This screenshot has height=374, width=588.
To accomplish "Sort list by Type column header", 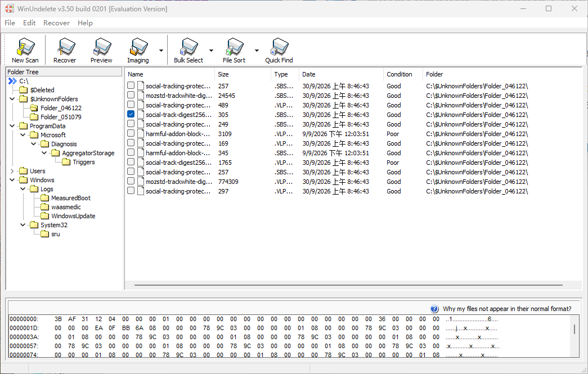I will click(285, 74).
